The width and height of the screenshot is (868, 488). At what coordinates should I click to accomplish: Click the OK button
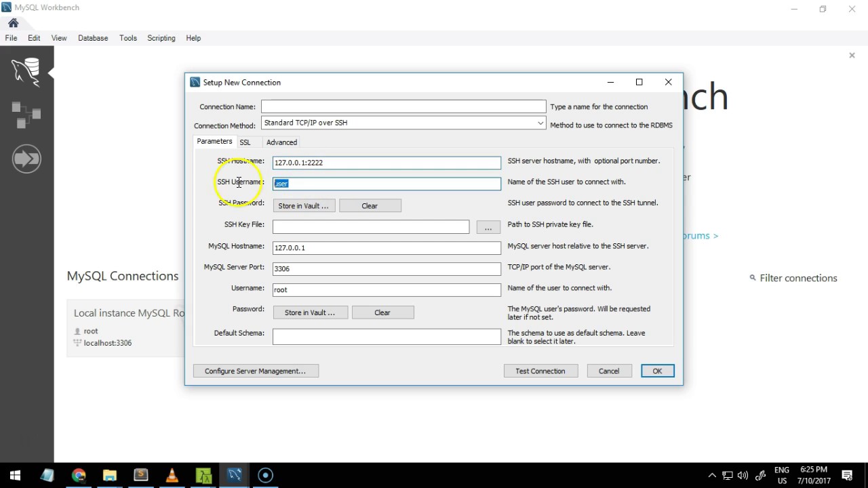[657, 371]
